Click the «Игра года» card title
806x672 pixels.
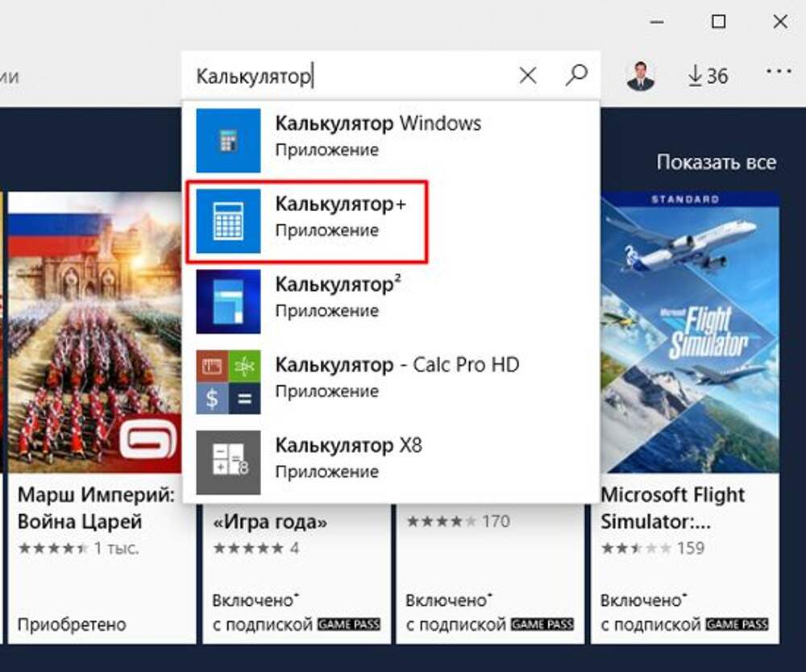270,521
